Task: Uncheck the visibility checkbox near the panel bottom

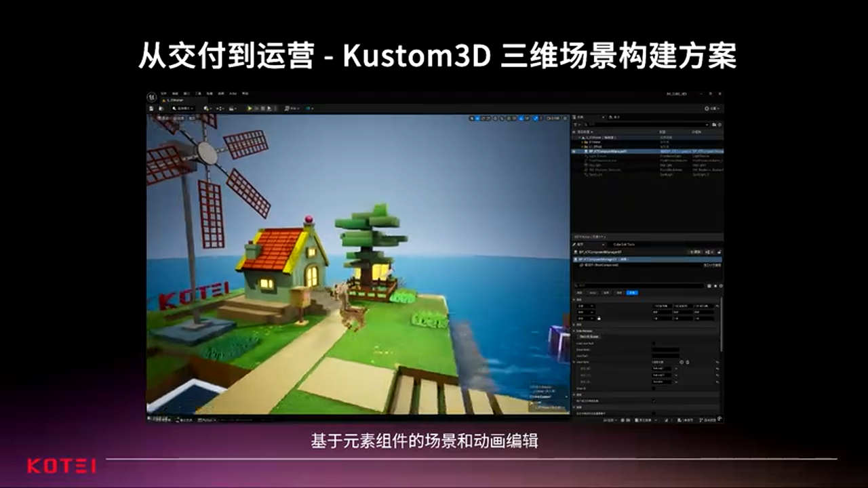Action: click(654, 401)
